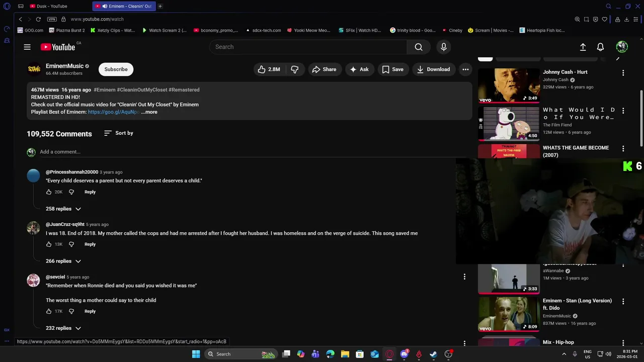Open the YouTube guide hamburger menu
The height and width of the screenshot is (362, 644).
[x=27, y=47]
